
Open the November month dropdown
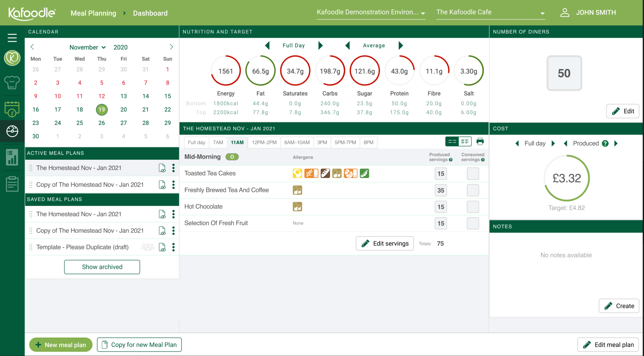coord(88,47)
